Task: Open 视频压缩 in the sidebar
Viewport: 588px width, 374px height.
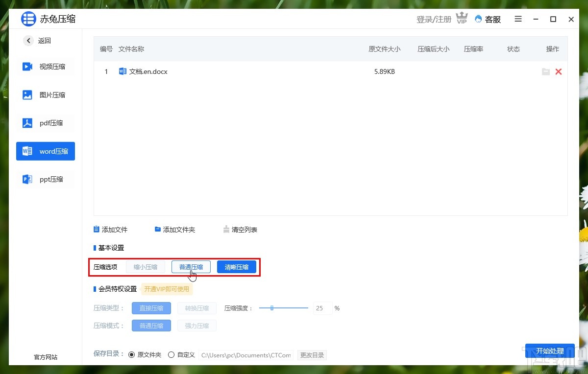Action: coord(46,67)
